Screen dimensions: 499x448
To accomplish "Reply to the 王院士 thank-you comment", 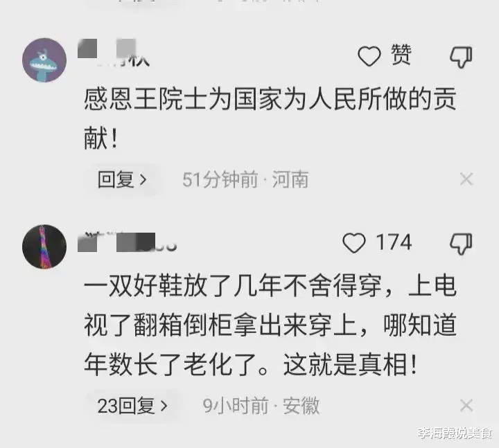I will coord(122,179).
